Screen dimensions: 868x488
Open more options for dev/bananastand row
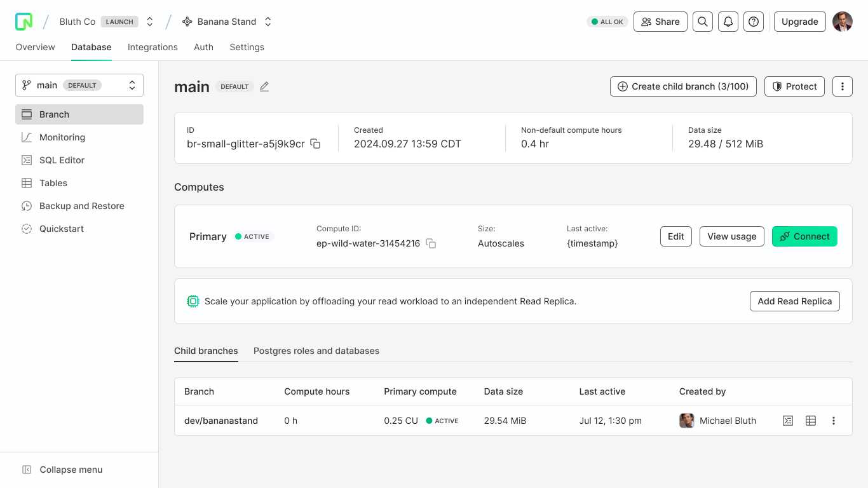834,421
